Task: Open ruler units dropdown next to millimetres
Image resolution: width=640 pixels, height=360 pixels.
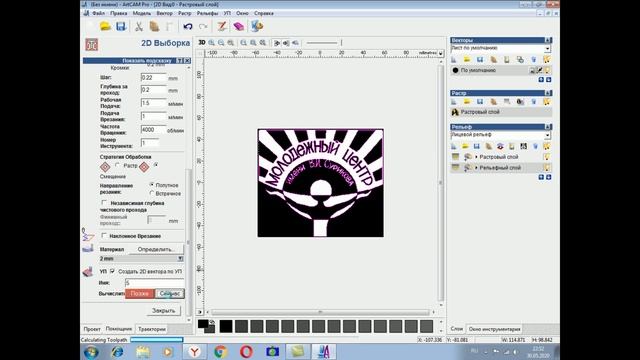Action: click(x=440, y=53)
